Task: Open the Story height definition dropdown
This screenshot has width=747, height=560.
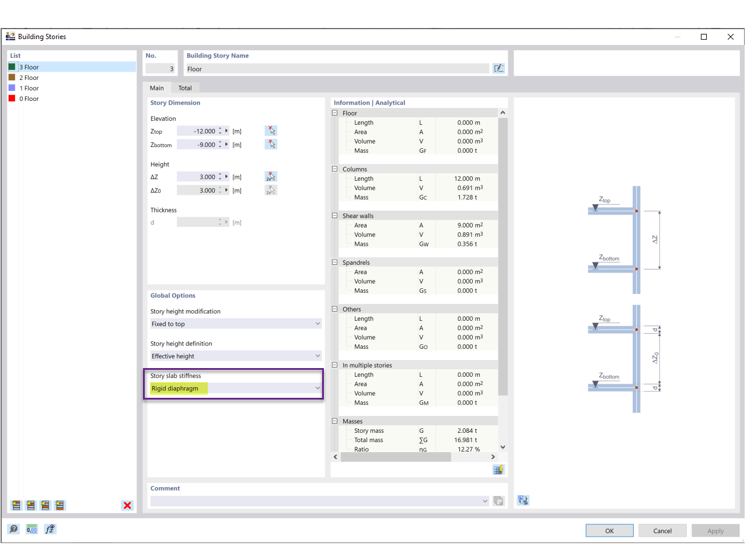Action: pyautogui.click(x=236, y=356)
